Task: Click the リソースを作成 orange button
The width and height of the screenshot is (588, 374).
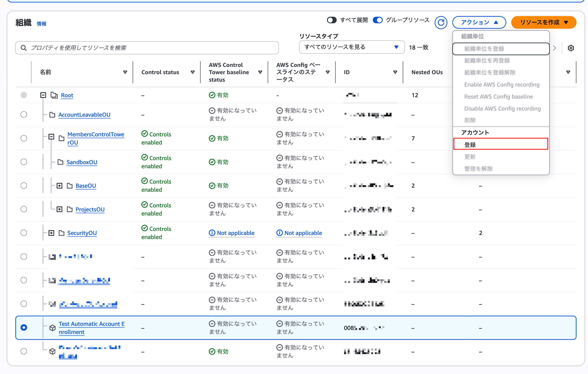Action: click(543, 22)
